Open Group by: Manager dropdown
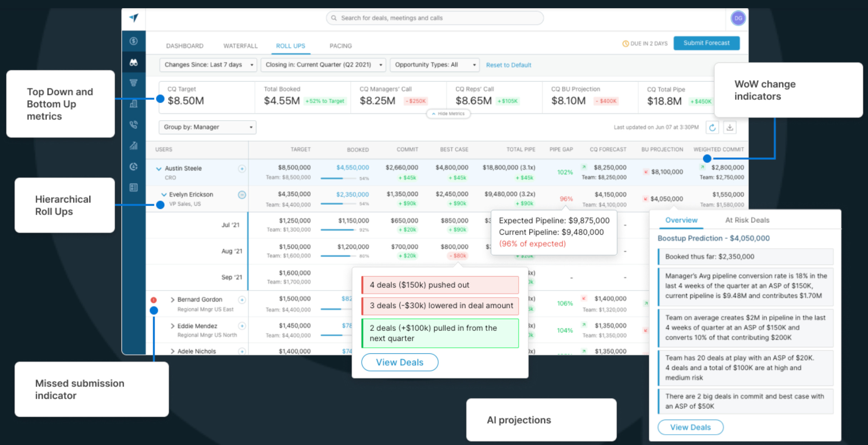868x445 pixels. [x=207, y=127]
